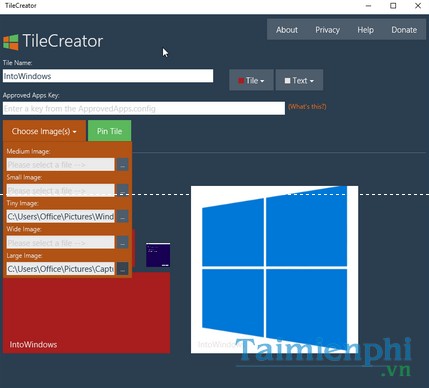Click the red Tile color swatch
The width and height of the screenshot is (429, 388).
click(241, 81)
